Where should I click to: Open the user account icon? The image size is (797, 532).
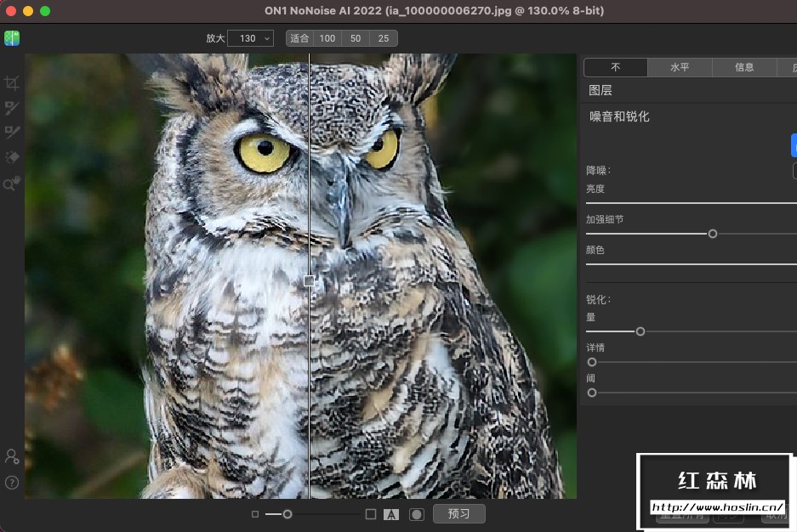12,457
